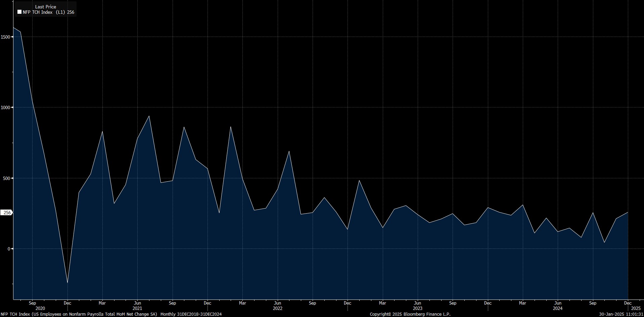Click the 2022 year label on the date axis
Viewport: 644px width, 317px height.
point(278,308)
